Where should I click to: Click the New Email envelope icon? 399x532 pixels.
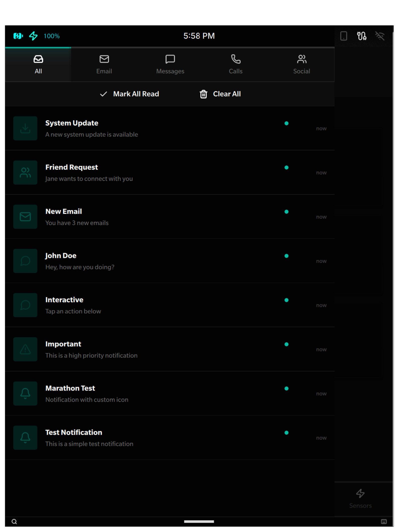pos(25,217)
